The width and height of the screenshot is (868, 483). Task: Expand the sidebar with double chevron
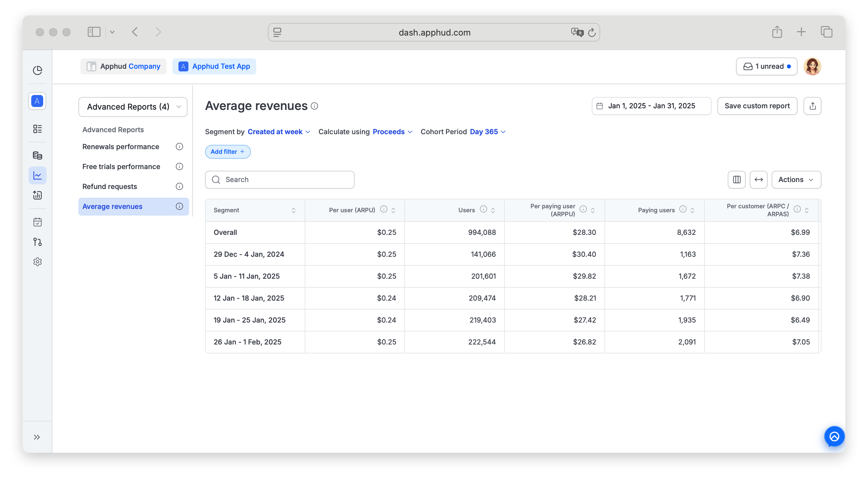(x=37, y=437)
